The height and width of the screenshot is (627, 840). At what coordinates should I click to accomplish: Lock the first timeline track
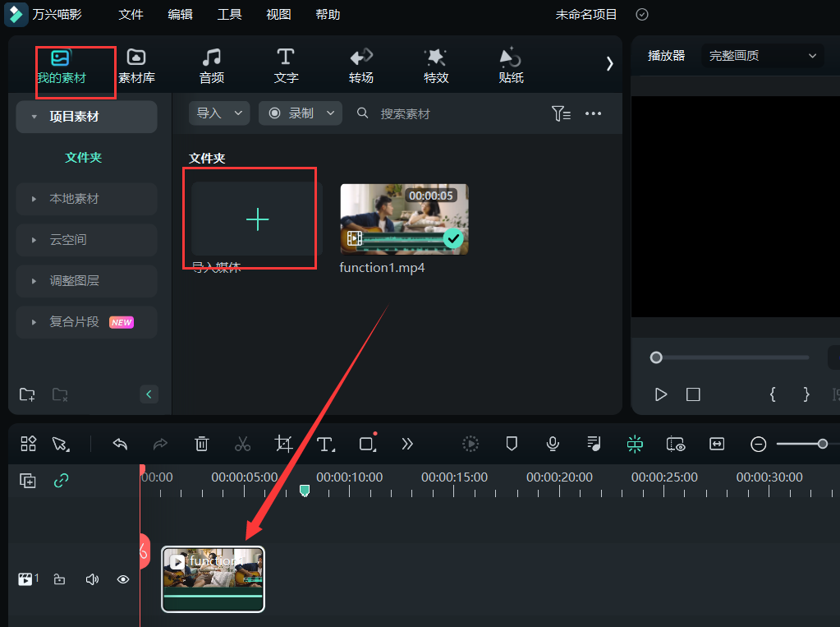tap(59, 579)
